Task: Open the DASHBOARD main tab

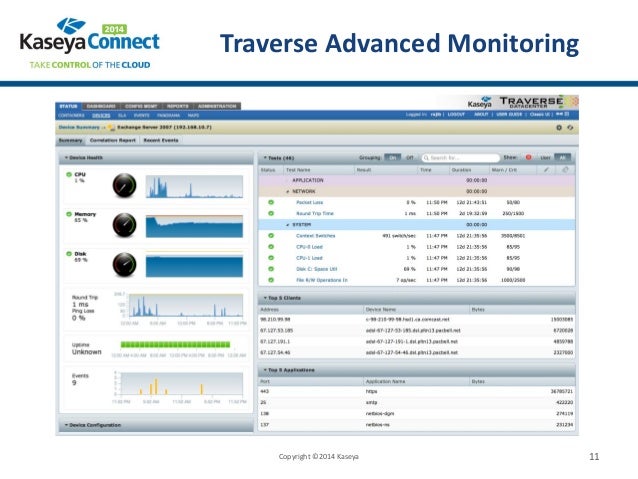Action: [x=101, y=106]
